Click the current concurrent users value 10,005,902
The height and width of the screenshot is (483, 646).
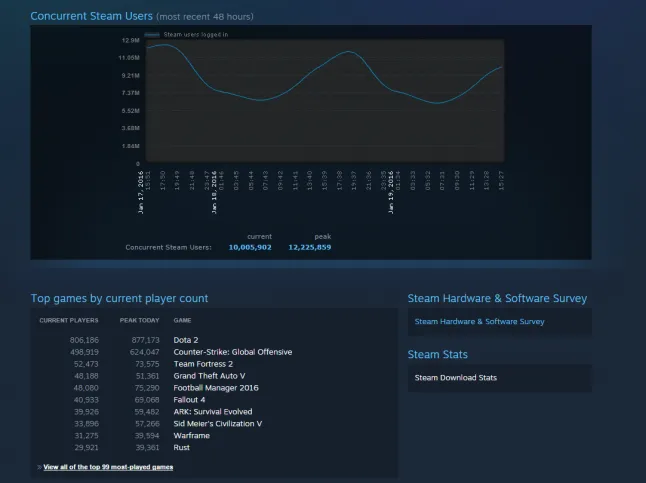(250, 247)
